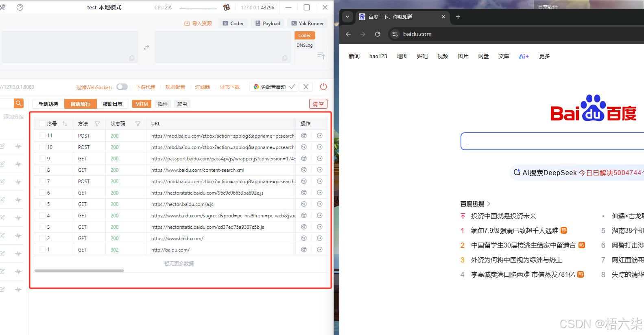Screen dimensions: 644x335
Task: Switch to 手动劫持 tab
Action: (x=48, y=104)
